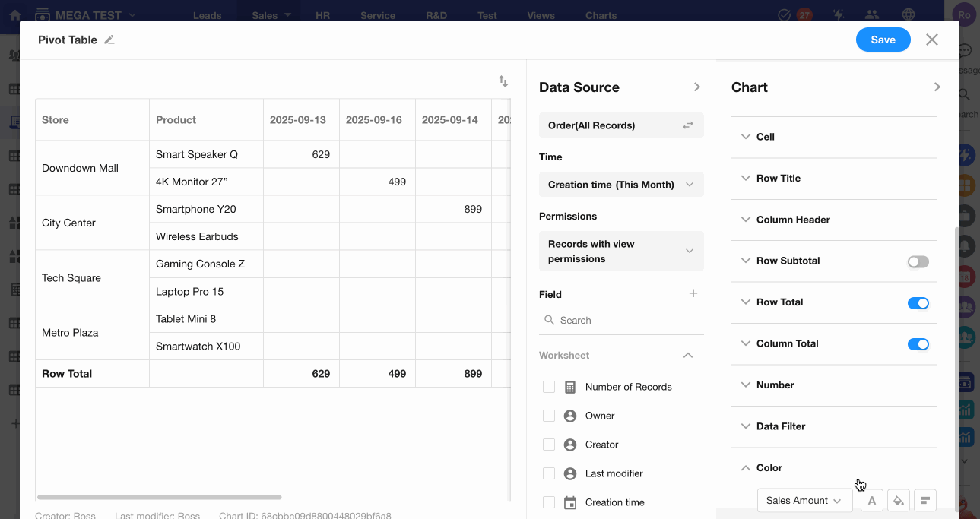The height and width of the screenshot is (519, 980).
Task: Click the Order(All Records) data source button
Action: (620, 125)
